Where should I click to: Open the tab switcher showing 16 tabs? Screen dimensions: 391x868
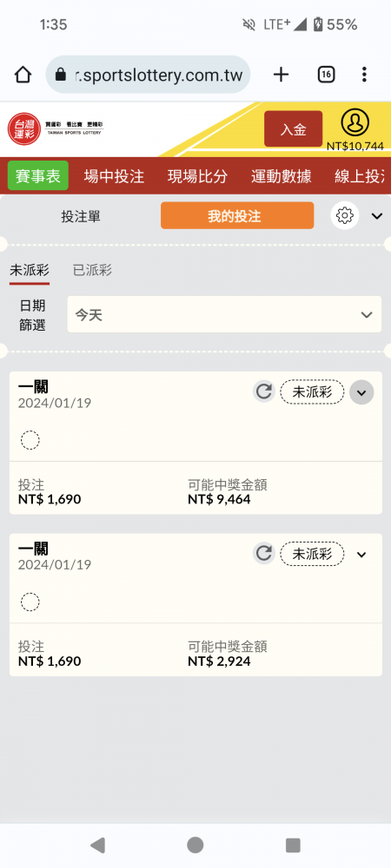pos(326,74)
